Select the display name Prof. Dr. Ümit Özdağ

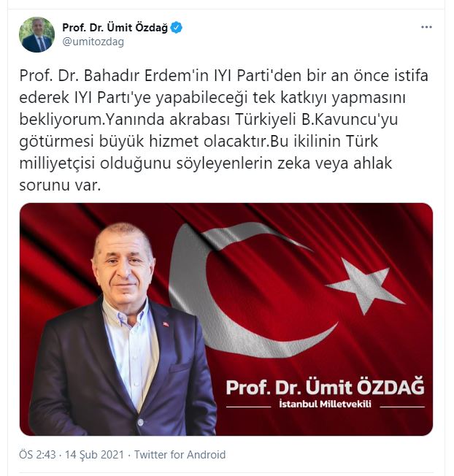tap(115, 28)
